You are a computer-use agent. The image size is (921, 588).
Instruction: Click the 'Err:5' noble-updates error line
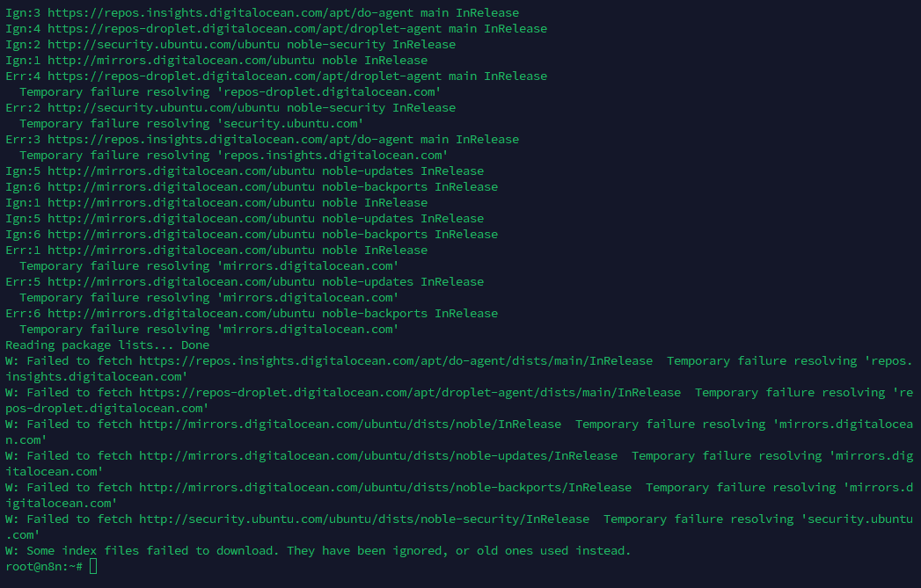pos(245,281)
